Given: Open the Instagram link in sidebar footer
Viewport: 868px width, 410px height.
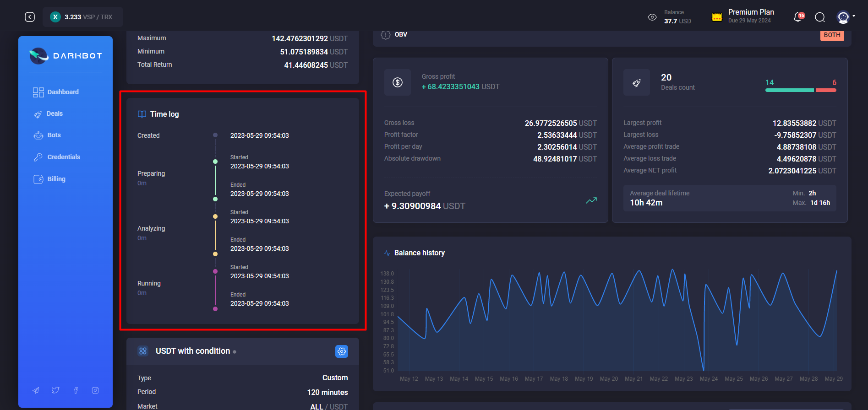Looking at the screenshot, I should (x=95, y=390).
